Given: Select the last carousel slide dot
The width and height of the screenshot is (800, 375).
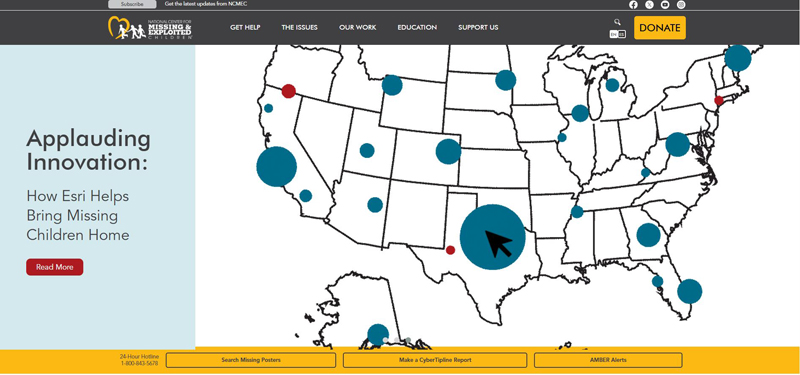Looking at the screenshot, I should (408, 340).
